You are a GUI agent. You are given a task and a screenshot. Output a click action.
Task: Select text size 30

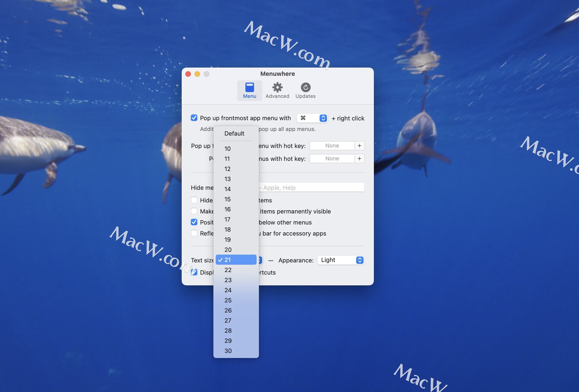tap(236, 351)
